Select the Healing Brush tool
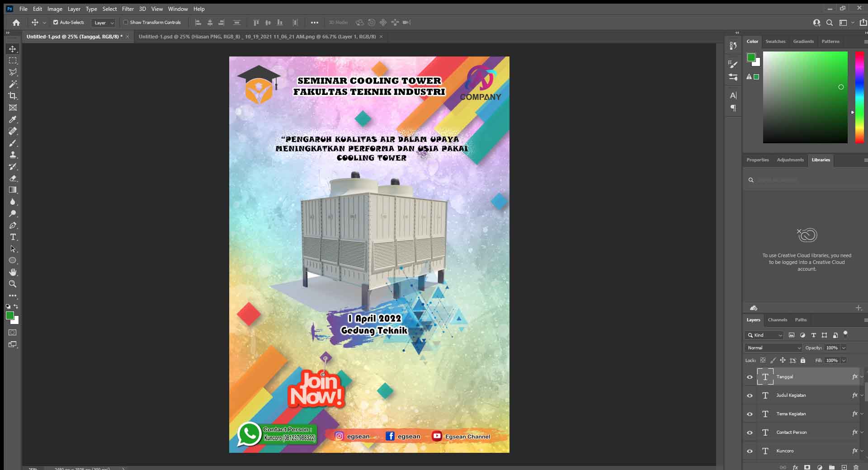The width and height of the screenshot is (868, 470). 13,131
